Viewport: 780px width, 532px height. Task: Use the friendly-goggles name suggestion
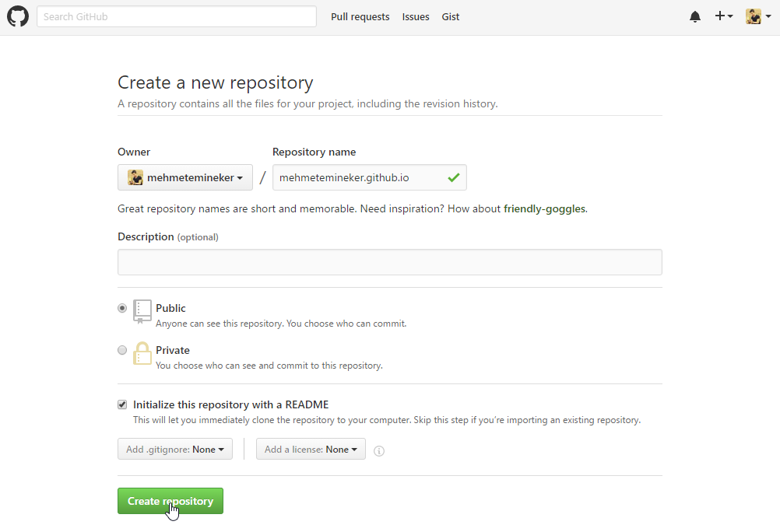click(544, 208)
